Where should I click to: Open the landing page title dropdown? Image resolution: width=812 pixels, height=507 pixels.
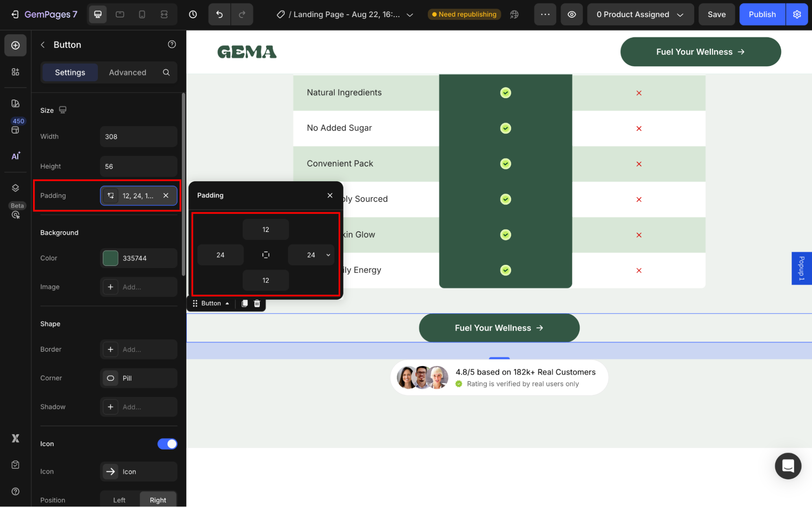coord(410,15)
